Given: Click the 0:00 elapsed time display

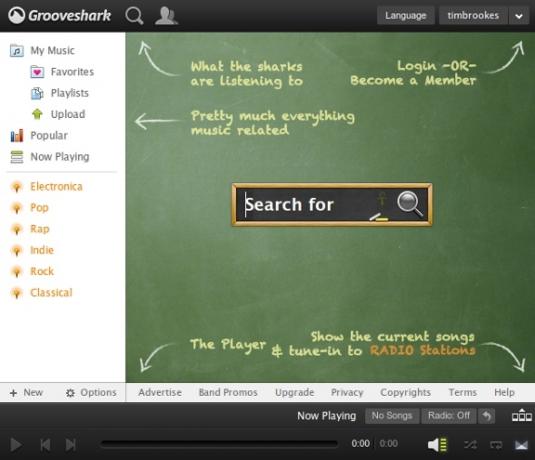Looking at the screenshot, I should pyautogui.click(x=360, y=444).
